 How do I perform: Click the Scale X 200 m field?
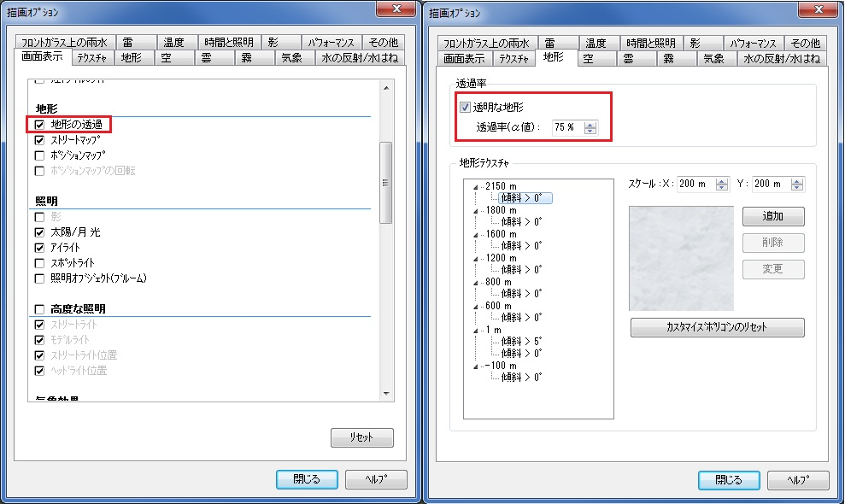[696, 185]
